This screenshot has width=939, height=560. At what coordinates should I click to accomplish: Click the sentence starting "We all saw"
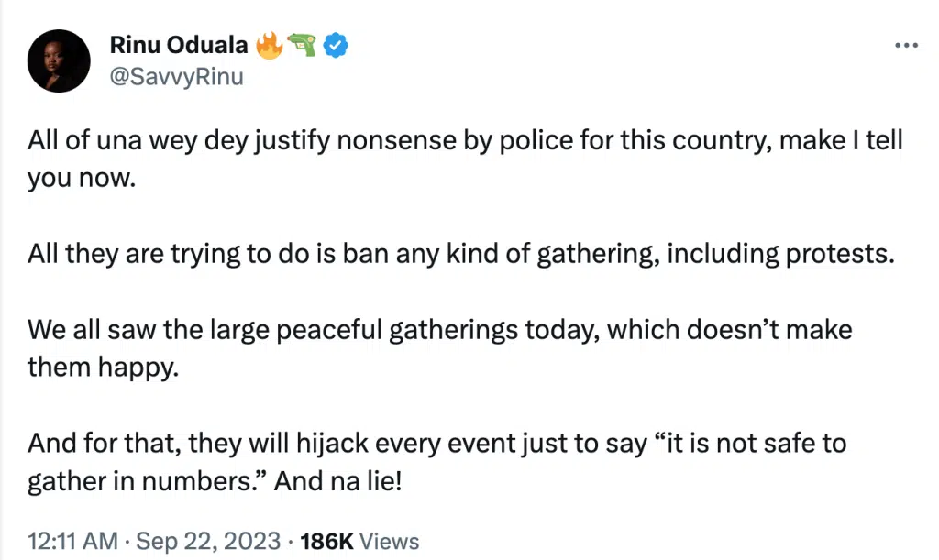pos(440,329)
